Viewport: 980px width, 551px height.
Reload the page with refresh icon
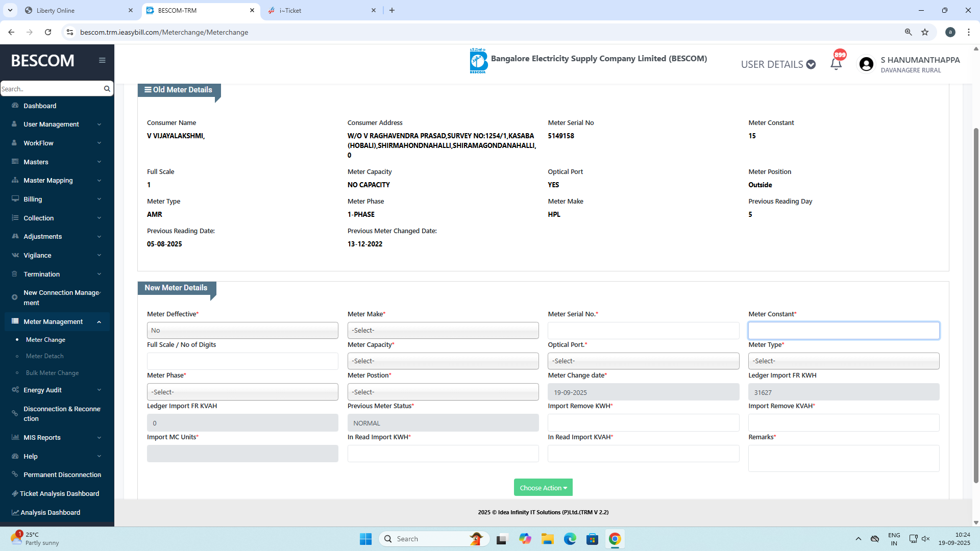48,32
